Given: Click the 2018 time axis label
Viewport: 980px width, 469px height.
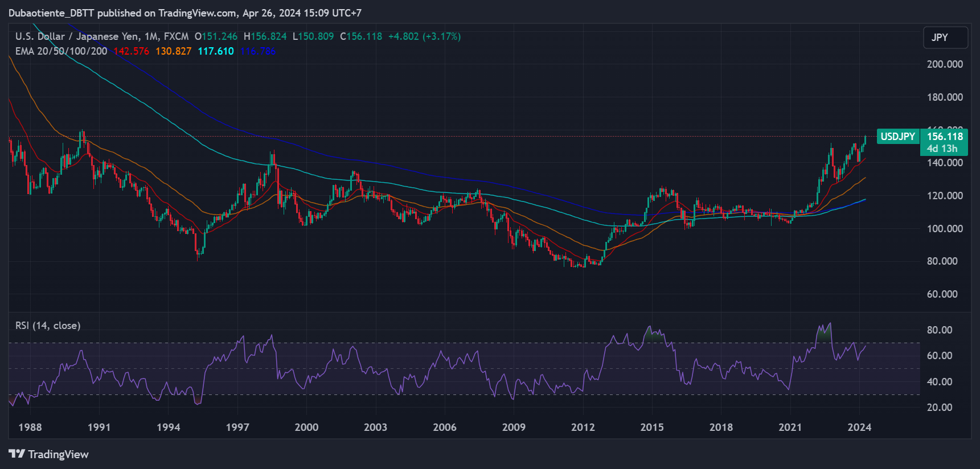Looking at the screenshot, I should pyautogui.click(x=721, y=427).
